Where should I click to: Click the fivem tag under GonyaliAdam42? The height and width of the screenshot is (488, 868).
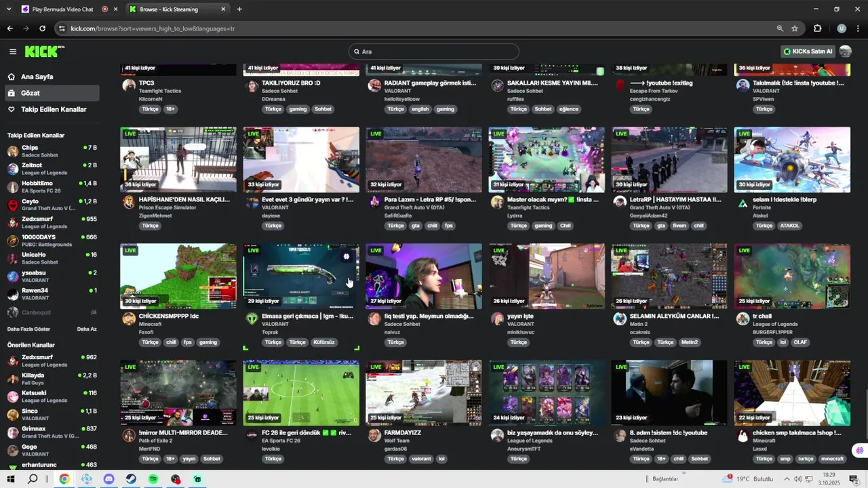679,226
